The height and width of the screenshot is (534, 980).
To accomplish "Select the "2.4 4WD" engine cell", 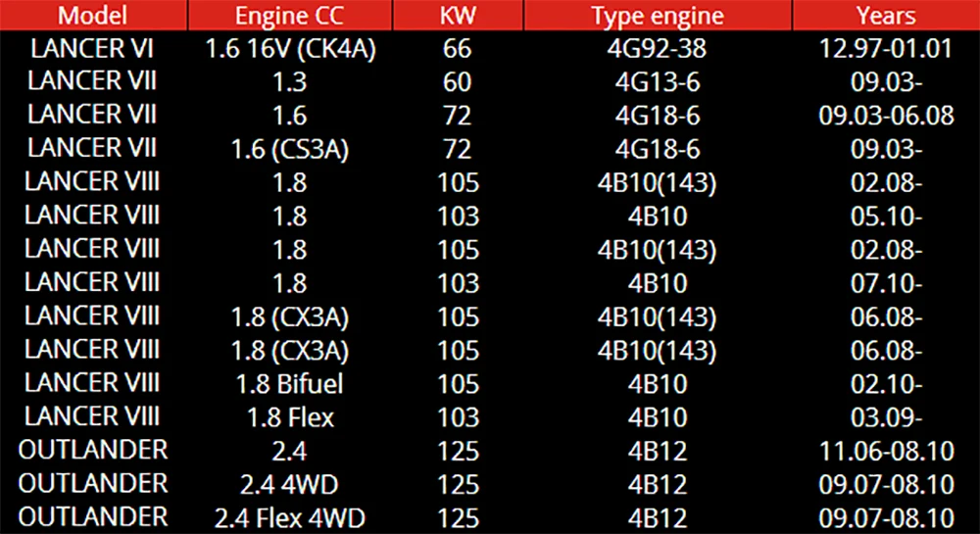I will (290, 485).
